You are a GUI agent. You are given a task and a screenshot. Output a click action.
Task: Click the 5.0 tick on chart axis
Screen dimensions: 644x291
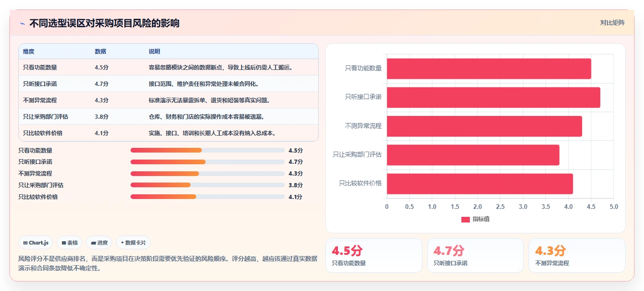613,207
